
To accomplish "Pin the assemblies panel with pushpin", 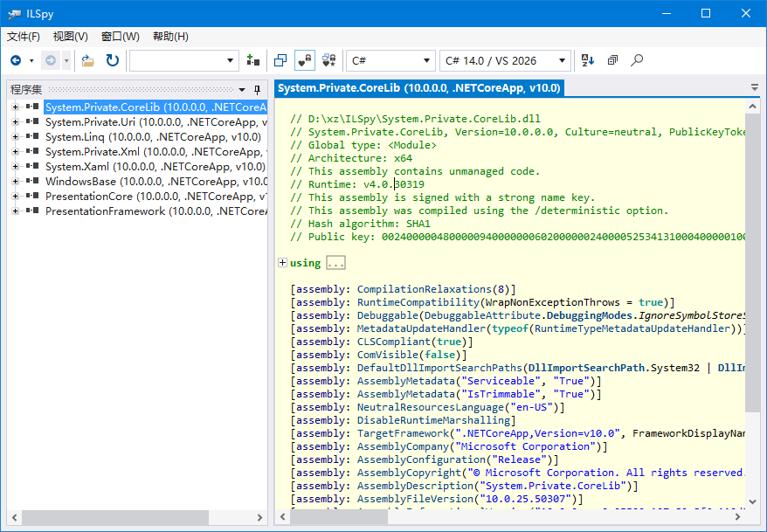I will (257, 90).
